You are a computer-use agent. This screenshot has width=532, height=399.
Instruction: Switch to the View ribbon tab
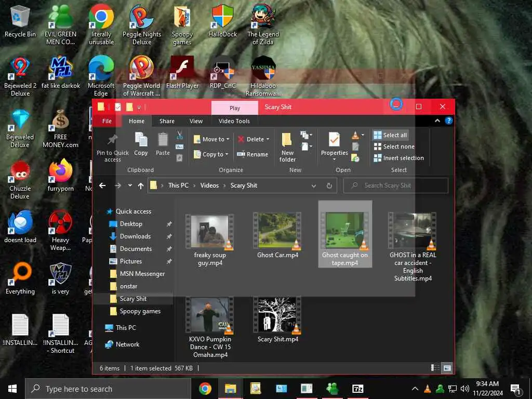[x=196, y=121]
